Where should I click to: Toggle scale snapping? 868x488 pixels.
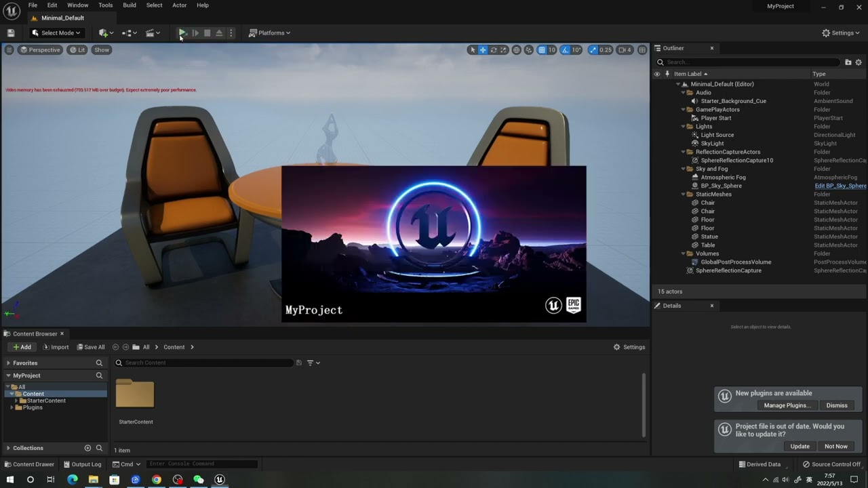point(593,49)
